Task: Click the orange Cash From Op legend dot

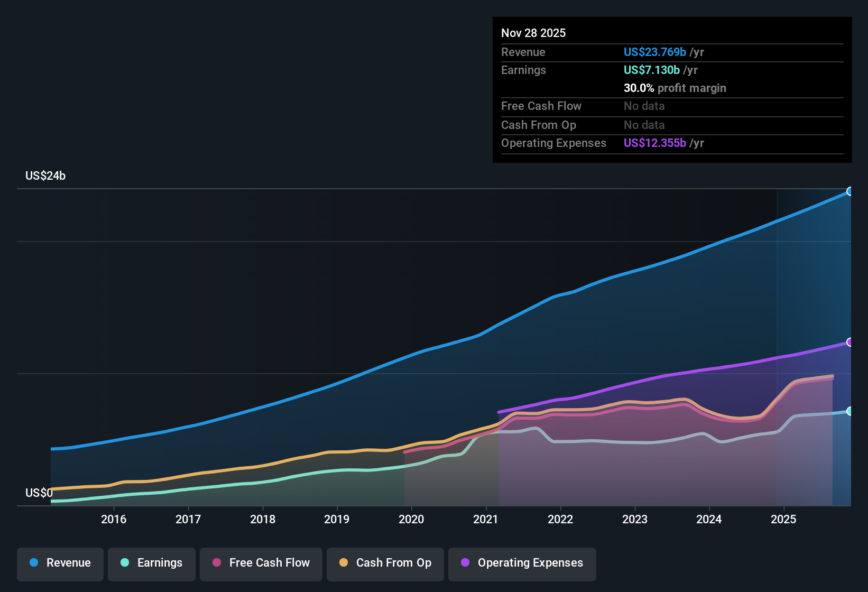Action: (344, 563)
